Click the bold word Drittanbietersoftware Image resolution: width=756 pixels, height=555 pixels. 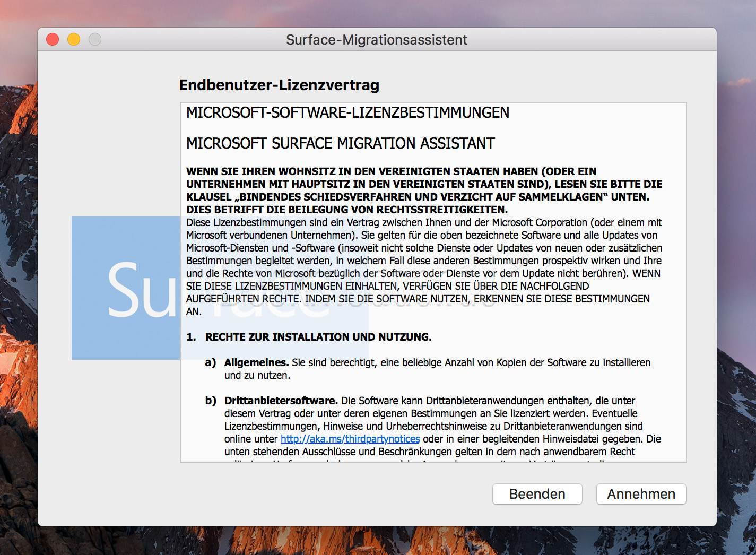pyautogui.click(x=281, y=401)
